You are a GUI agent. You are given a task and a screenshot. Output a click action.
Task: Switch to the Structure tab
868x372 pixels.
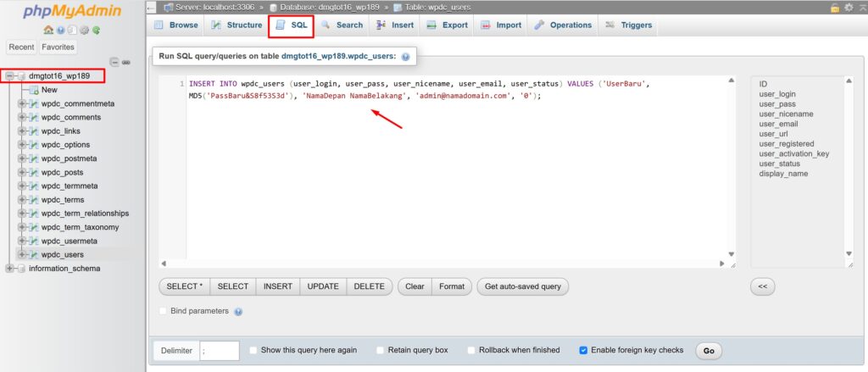pyautogui.click(x=236, y=25)
